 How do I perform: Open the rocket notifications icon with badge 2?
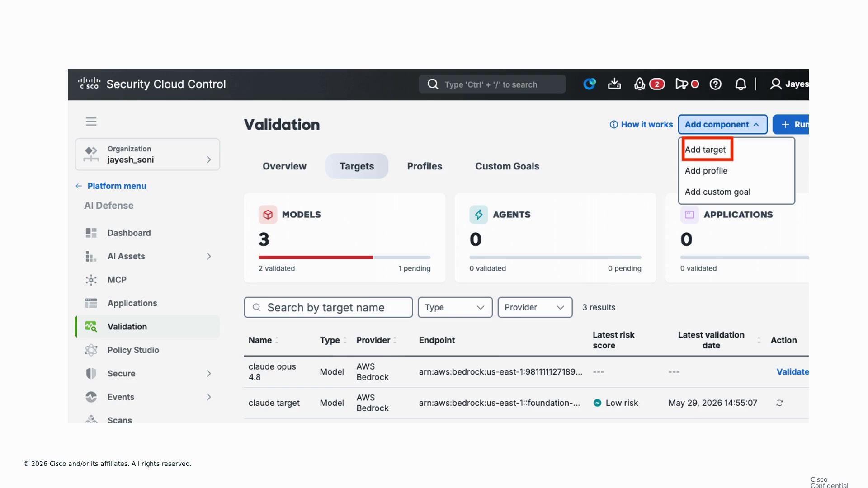coord(639,84)
